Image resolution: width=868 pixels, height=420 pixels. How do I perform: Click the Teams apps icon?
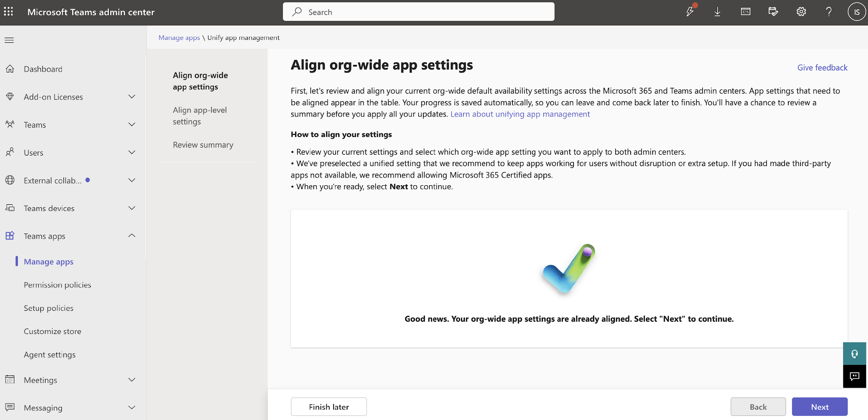click(10, 236)
